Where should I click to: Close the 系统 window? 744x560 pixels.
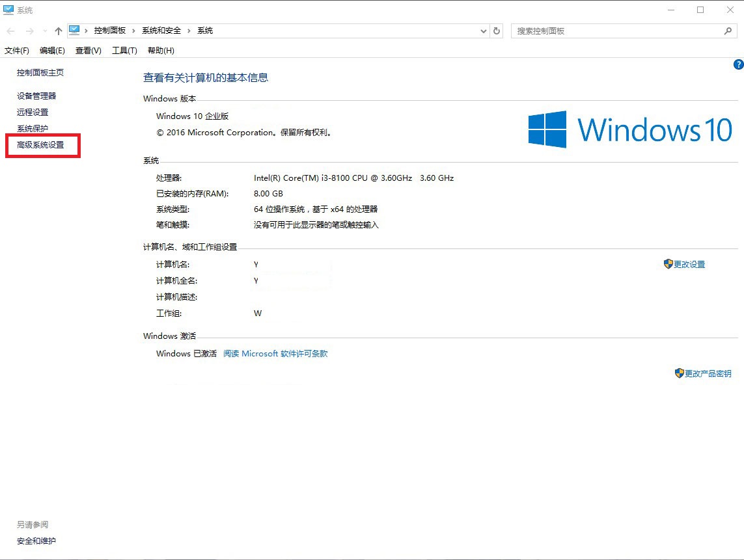click(x=730, y=10)
